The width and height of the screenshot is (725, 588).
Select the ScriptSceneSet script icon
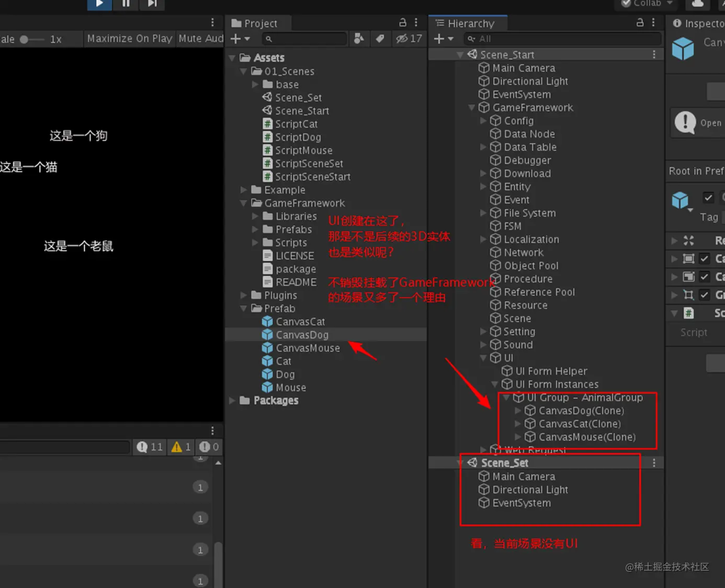pos(267,163)
